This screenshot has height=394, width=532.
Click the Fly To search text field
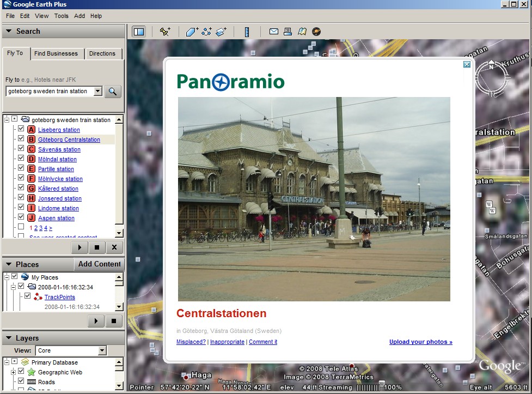click(x=50, y=91)
